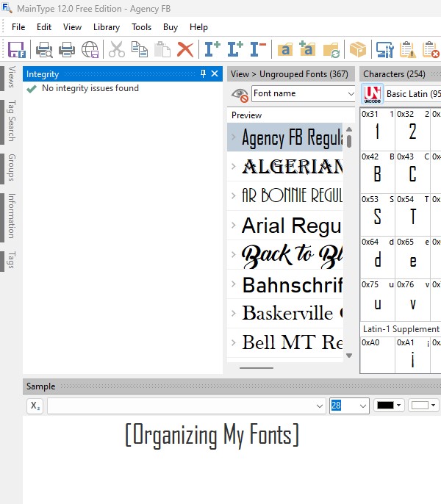The image size is (441, 504).
Task: Select the character cell 0x75 u
Action: tap(377, 300)
